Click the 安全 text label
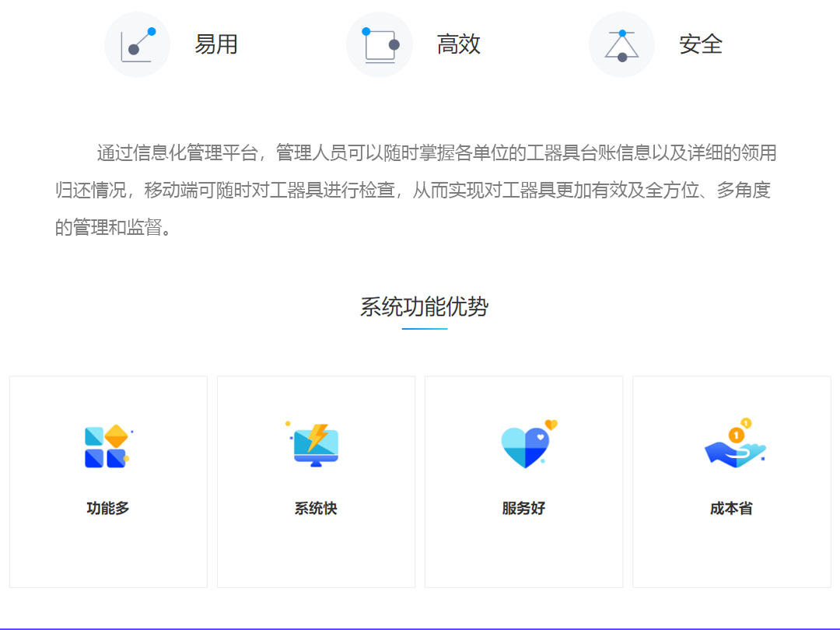 click(x=701, y=45)
